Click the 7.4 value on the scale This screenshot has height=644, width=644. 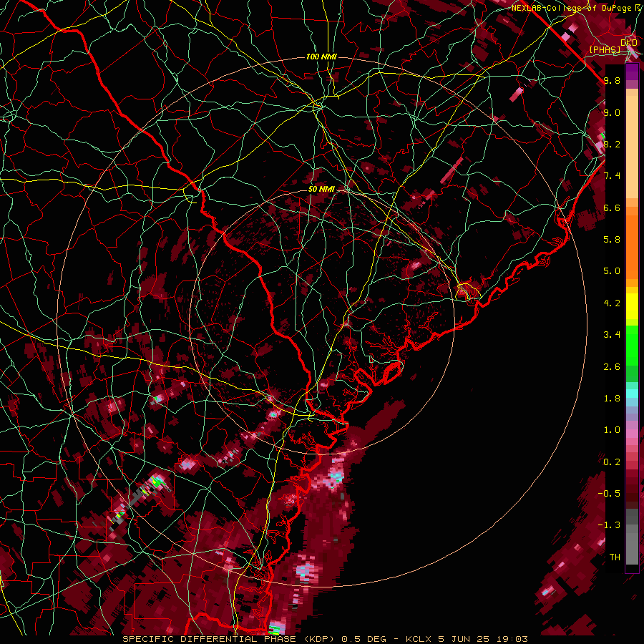[612, 176]
